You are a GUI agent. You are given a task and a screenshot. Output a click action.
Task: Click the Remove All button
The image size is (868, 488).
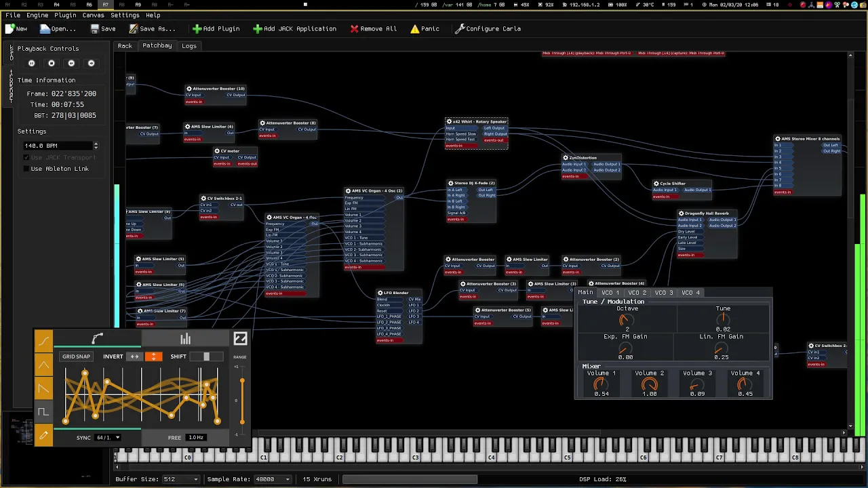click(374, 28)
